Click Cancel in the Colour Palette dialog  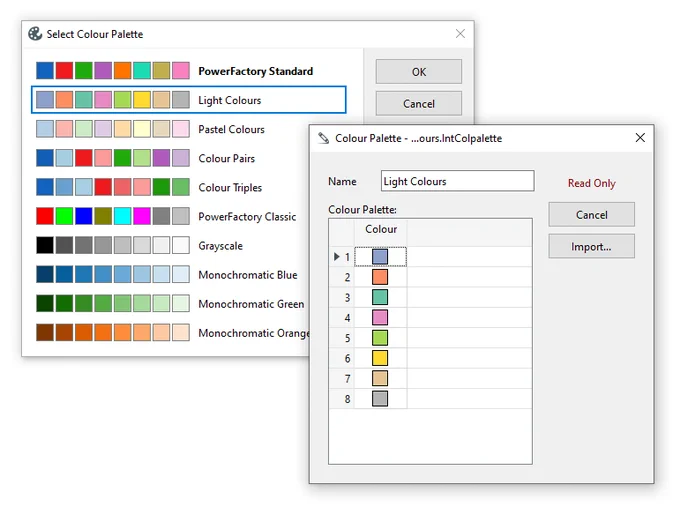(x=591, y=215)
